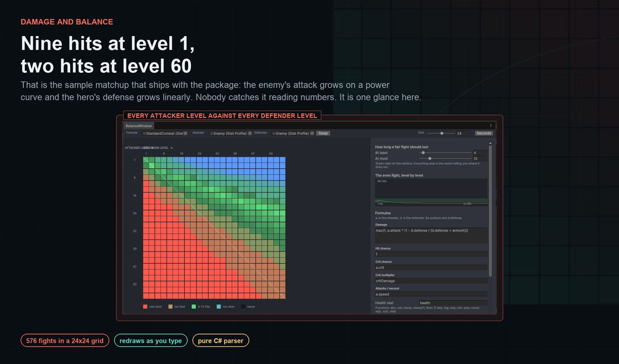The width and height of the screenshot is (619, 364).
Task: Click the Damage formula text box
Action: (431, 236)
